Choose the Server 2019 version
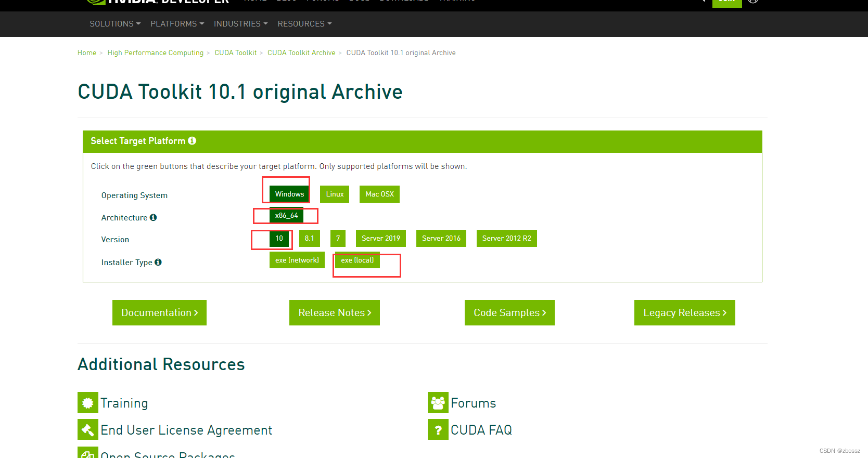The image size is (868, 458). (x=380, y=238)
